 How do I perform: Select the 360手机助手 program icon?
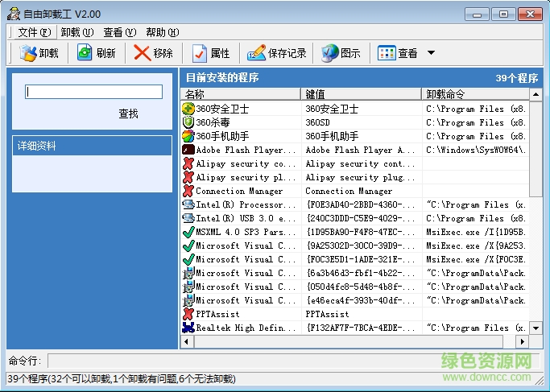(188, 136)
